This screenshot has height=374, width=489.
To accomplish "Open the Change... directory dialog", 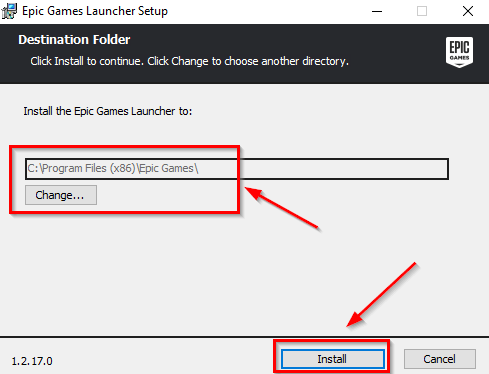I will point(61,195).
